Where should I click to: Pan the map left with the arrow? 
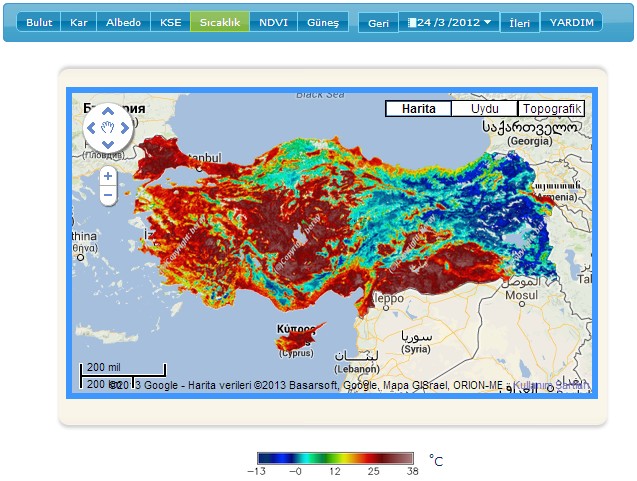(x=92, y=128)
